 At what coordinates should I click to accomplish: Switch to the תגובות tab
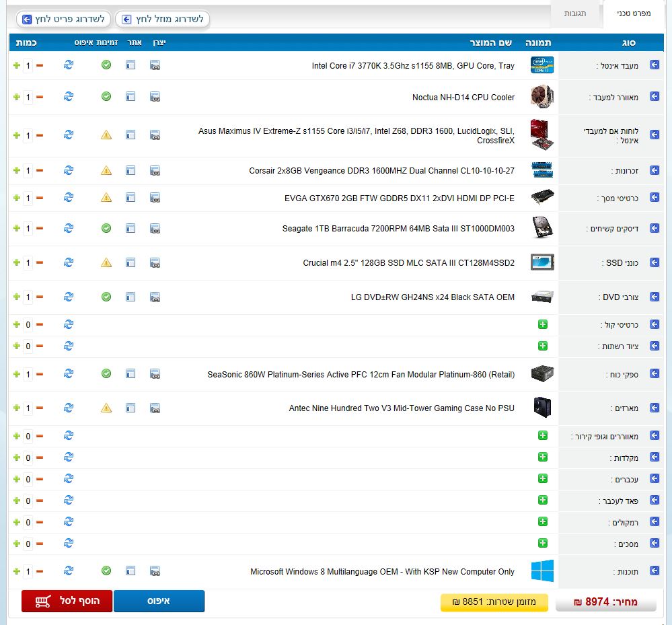click(574, 13)
